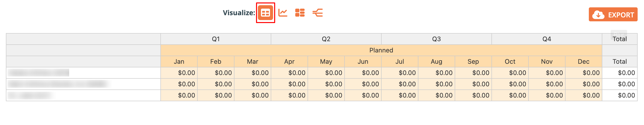The image size is (644, 125).
Task: Click the second row's Jun $0.00 cell
Action: 363,84
